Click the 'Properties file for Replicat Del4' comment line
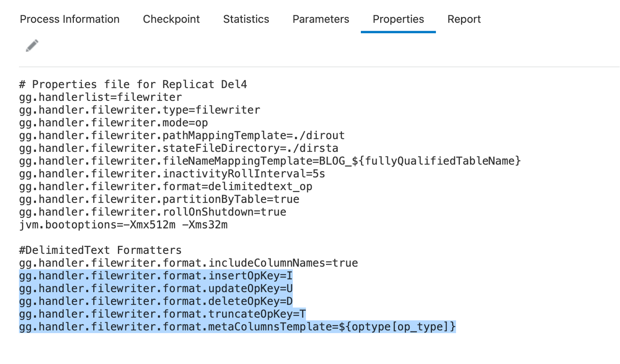 coord(133,84)
